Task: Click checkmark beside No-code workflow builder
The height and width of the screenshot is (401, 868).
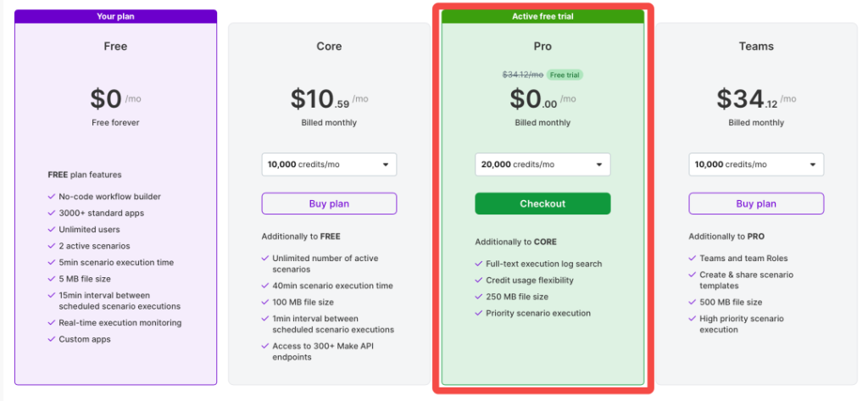Action: coord(53,197)
